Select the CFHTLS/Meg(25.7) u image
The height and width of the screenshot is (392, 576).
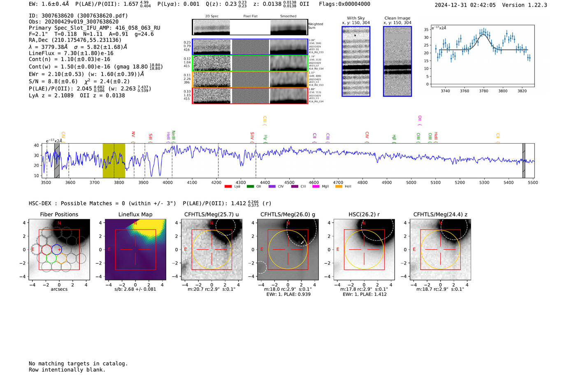(x=211, y=250)
